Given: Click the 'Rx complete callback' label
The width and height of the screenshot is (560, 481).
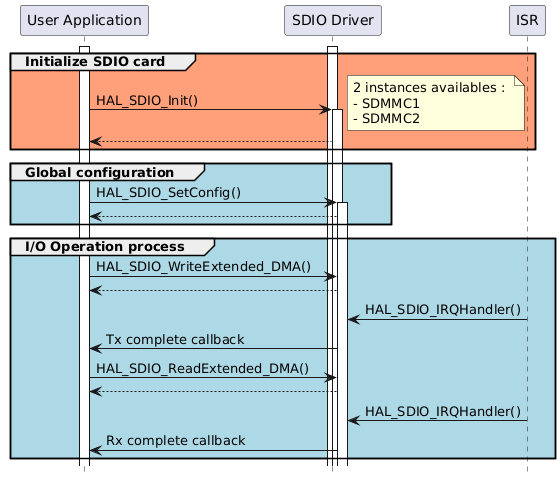Looking at the screenshot, I should tap(175, 441).
